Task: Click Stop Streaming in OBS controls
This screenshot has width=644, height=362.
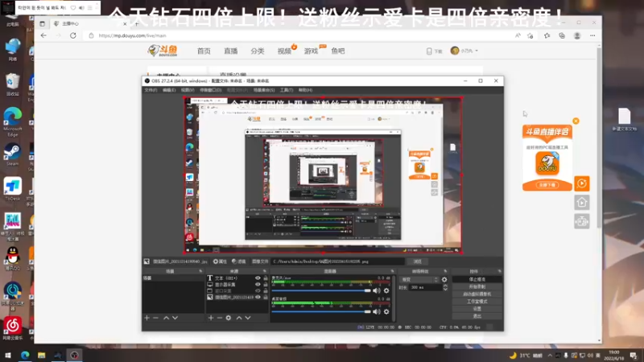Action: 477,279
